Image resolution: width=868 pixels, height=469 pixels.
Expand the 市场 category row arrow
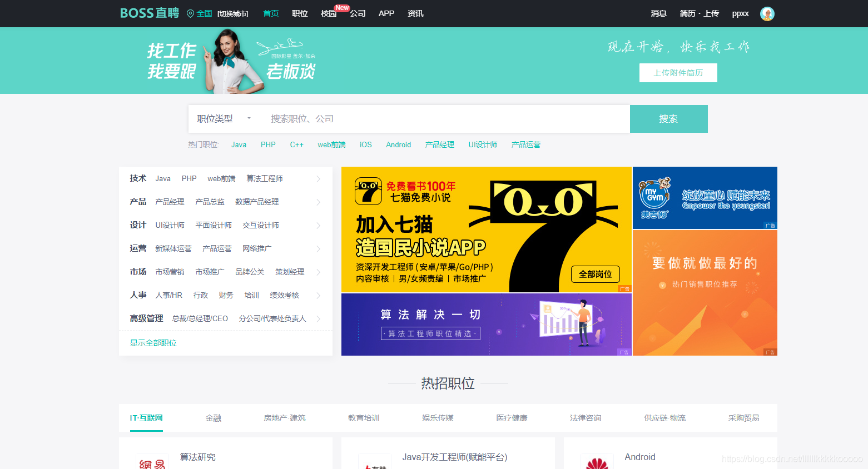pos(319,272)
